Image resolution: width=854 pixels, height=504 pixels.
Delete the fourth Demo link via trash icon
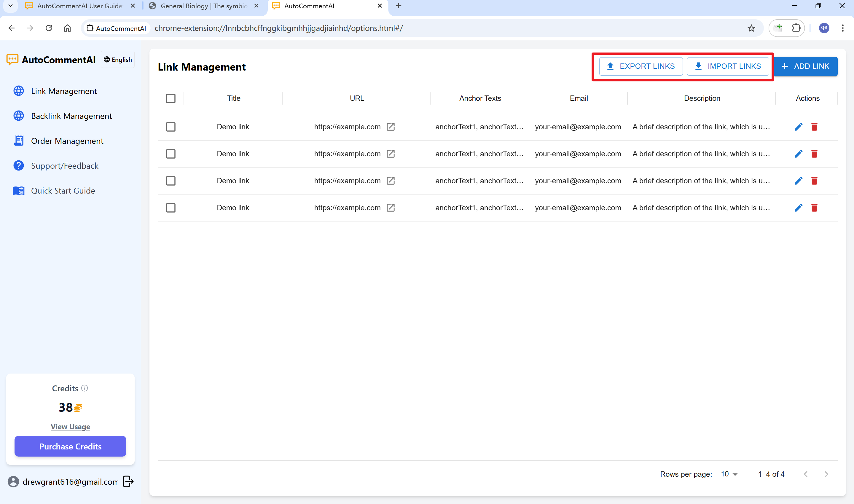(x=814, y=208)
